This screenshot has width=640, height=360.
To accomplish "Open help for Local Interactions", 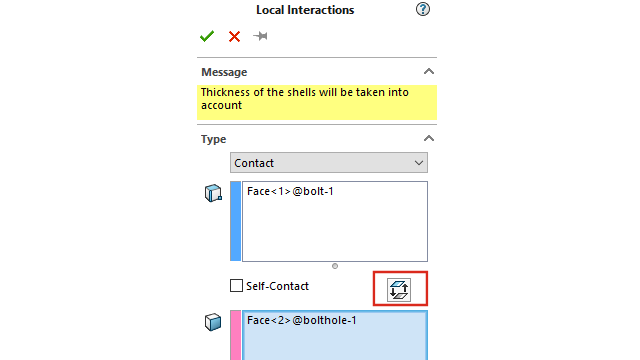I will 423,9.
